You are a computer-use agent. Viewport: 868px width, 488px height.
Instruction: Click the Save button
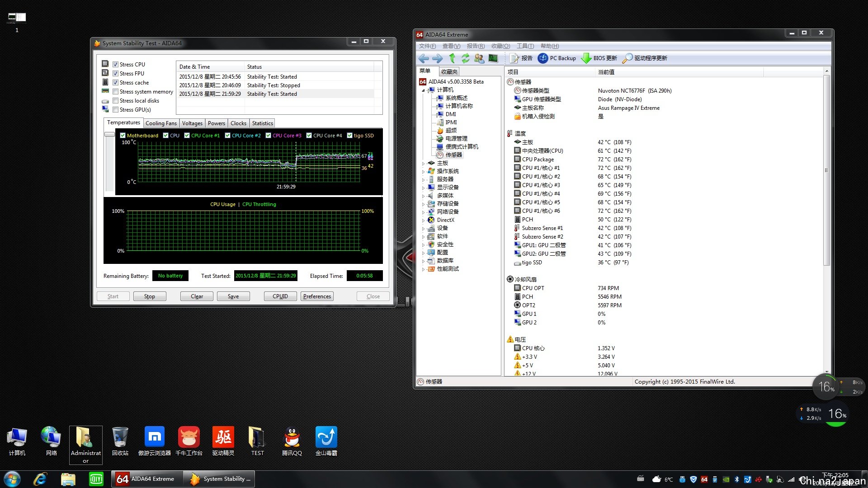pos(233,296)
